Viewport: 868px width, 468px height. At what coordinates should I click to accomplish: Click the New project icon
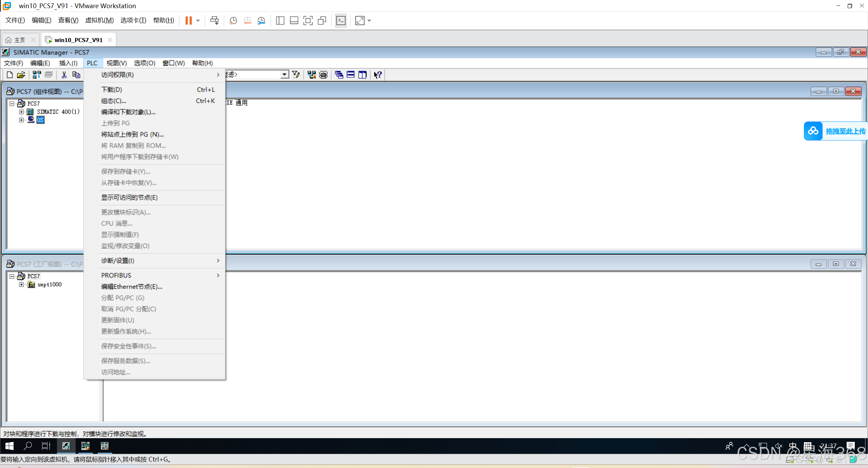tap(9, 75)
